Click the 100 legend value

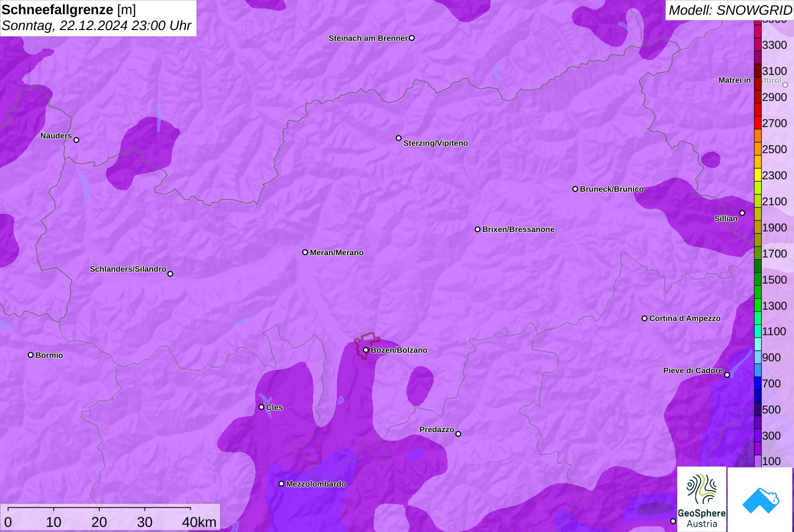(771, 461)
